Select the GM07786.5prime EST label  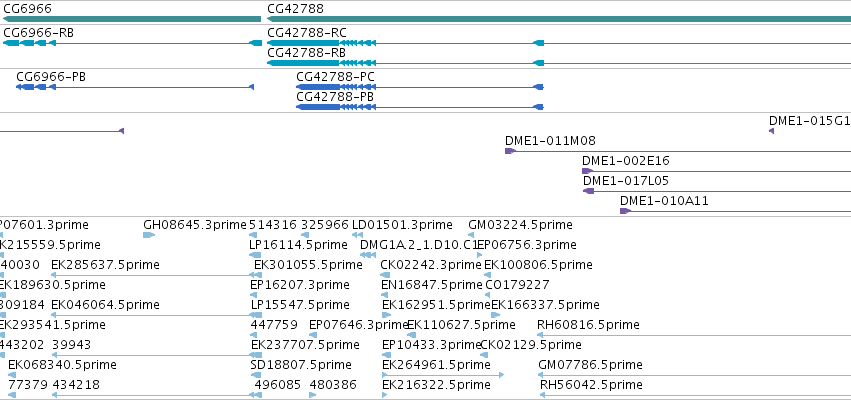[x=590, y=365]
